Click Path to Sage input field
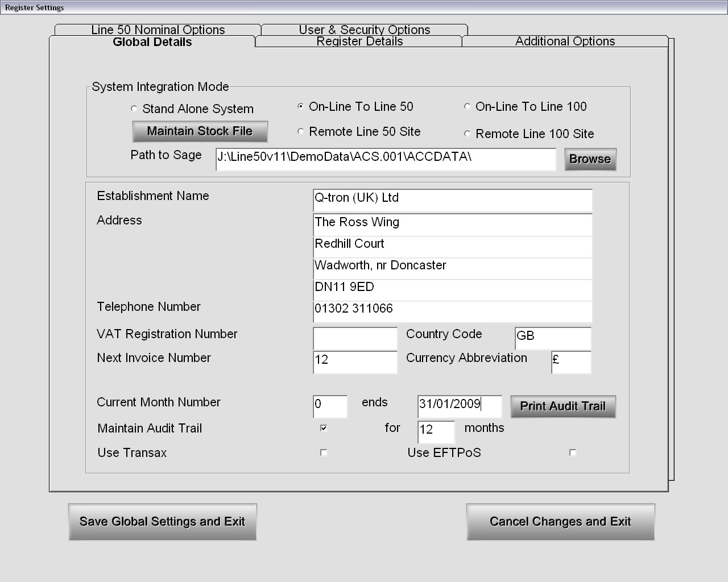728x582 pixels. (386, 159)
